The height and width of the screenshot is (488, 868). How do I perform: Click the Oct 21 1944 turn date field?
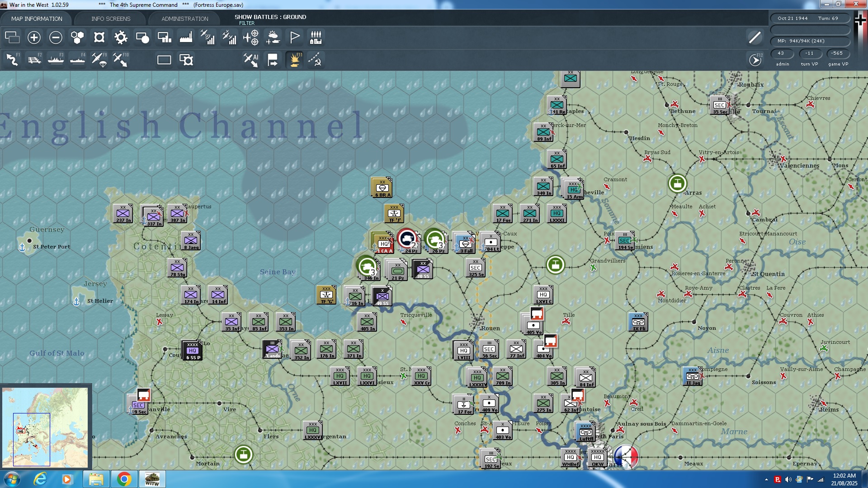[810, 19]
